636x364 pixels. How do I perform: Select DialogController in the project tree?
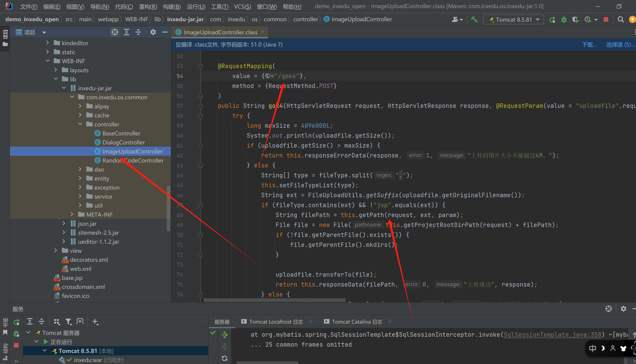coord(123,142)
